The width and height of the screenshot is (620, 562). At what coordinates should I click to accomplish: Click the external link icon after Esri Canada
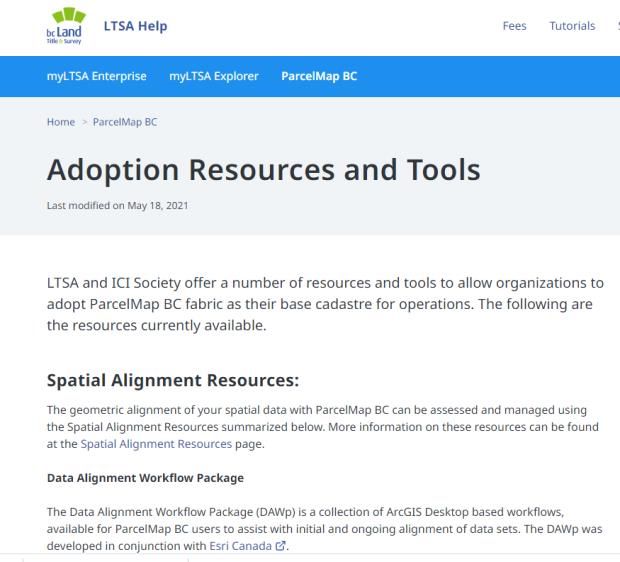[x=280, y=546]
